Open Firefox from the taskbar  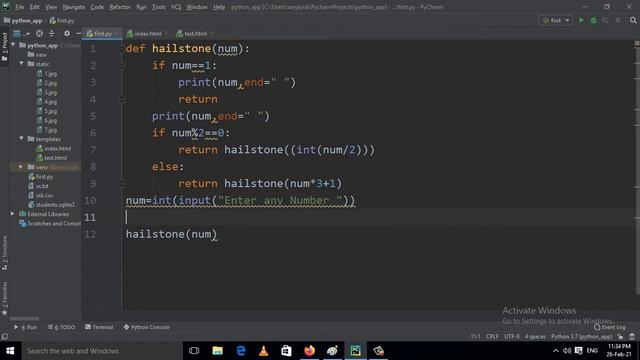[309, 351]
